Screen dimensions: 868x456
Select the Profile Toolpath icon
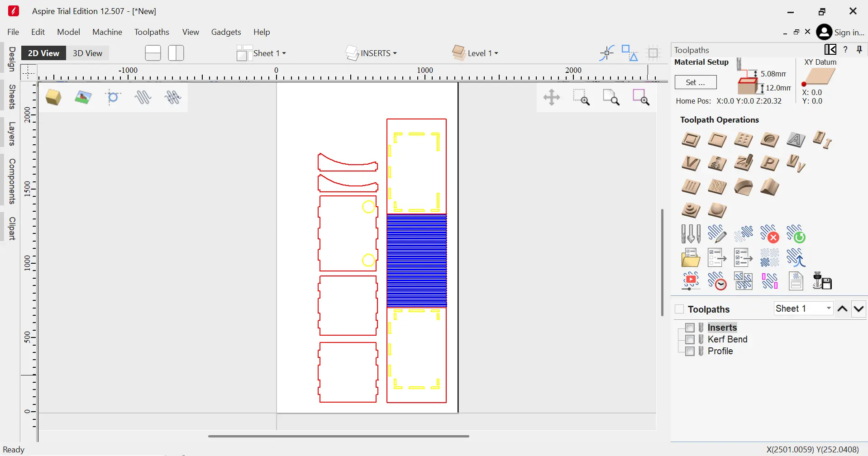click(x=690, y=140)
